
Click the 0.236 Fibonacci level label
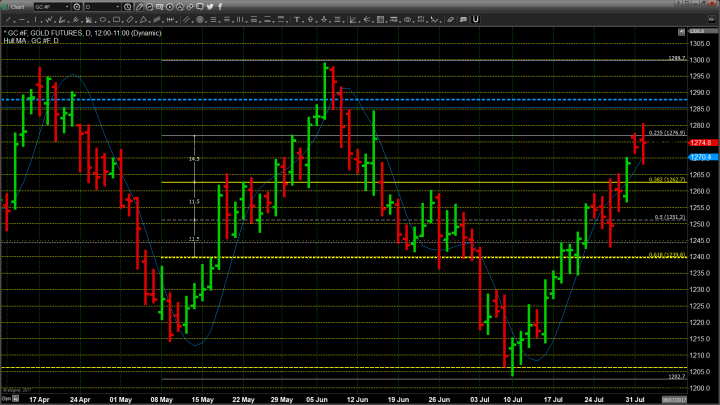(x=667, y=133)
